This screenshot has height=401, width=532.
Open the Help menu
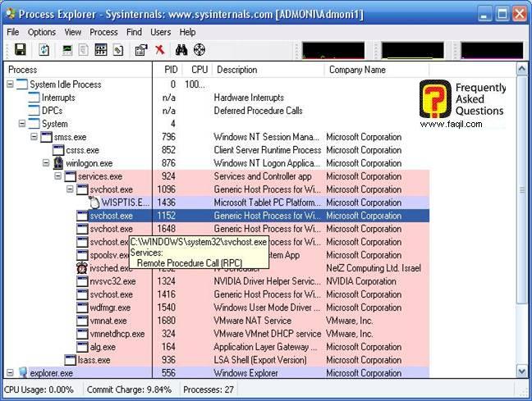click(x=187, y=32)
